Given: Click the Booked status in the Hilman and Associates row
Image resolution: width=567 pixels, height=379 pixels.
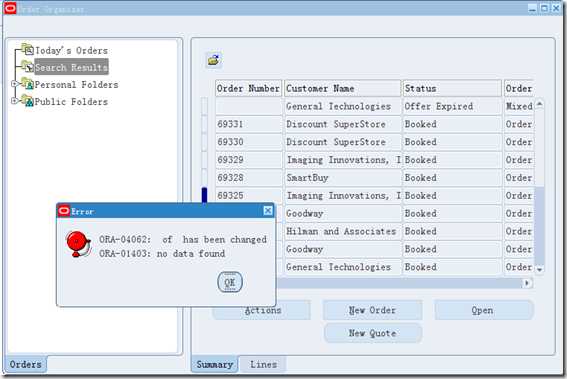Looking at the screenshot, I should pyautogui.click(x=452, y=231).
